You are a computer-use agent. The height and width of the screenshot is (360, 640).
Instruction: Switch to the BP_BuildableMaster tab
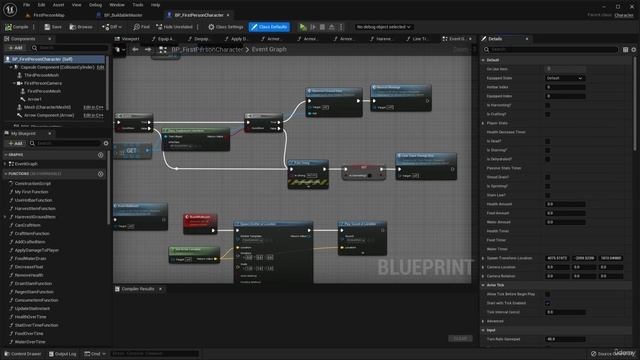tap(123, 15)
